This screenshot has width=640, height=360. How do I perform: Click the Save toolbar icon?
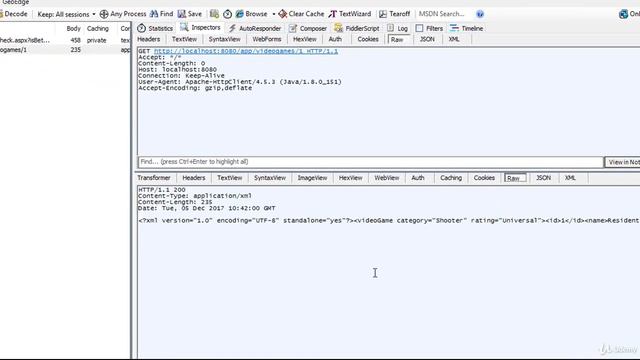click(182, 14)
